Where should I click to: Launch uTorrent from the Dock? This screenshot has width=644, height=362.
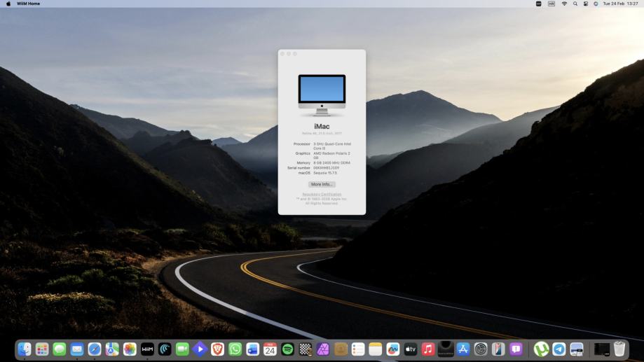[x=541, y=349]
